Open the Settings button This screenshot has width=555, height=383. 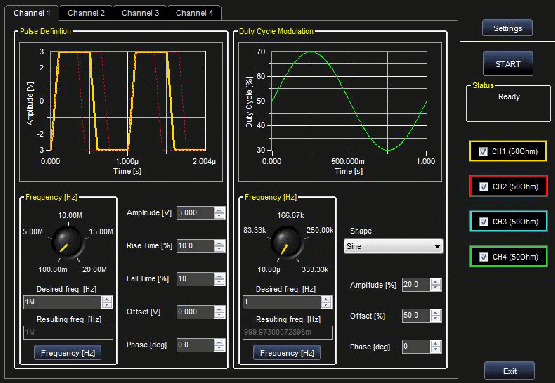(x=507, y=28)
